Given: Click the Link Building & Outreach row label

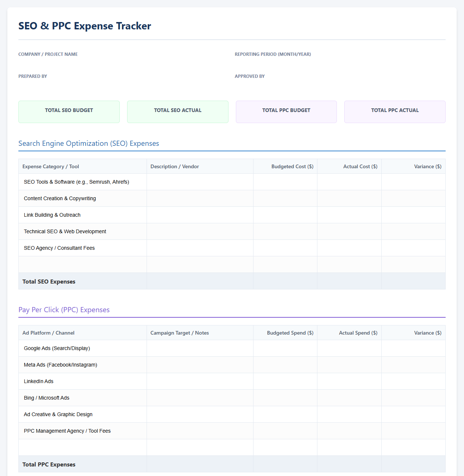Looking at the screenshot, I should [x=52, y=215].
